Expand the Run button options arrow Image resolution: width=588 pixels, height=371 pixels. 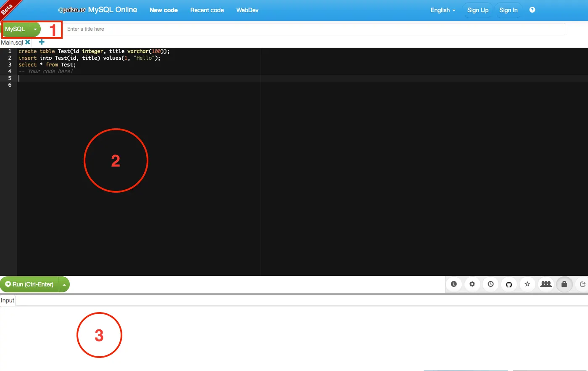64,284
